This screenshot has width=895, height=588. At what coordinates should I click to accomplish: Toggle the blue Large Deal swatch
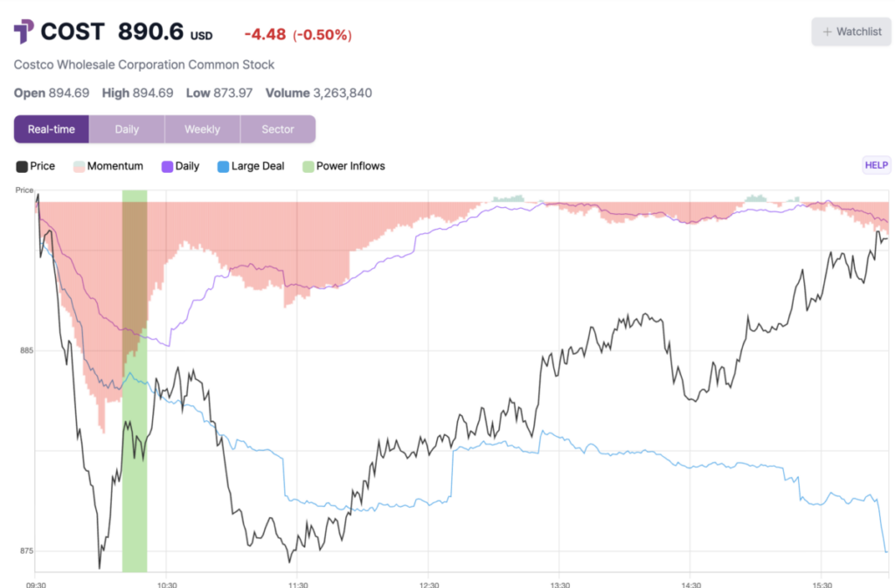223,166
